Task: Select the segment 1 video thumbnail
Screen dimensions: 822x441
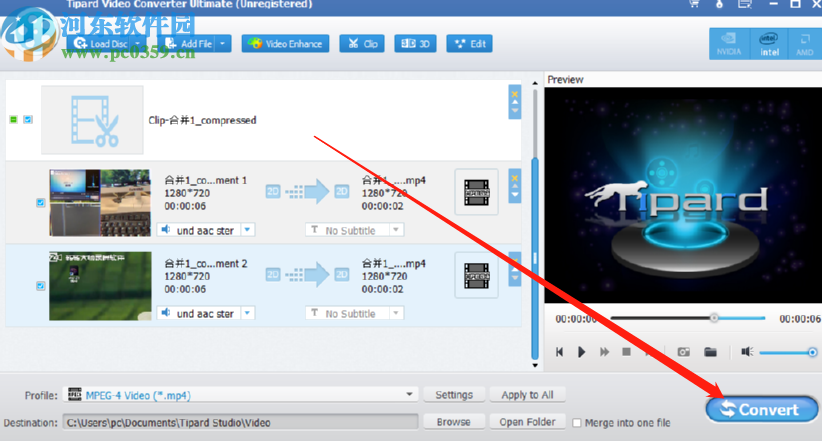Action: click(100, 202)
